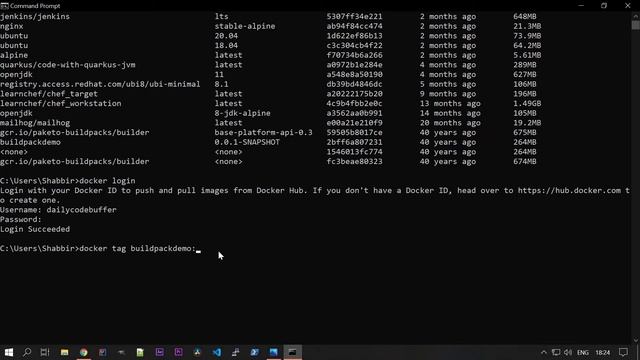Switch to Google Chrome in the taskbar
Image resolution: width=640 pixels, height=360 pixels.
click(x=84, y=352)
